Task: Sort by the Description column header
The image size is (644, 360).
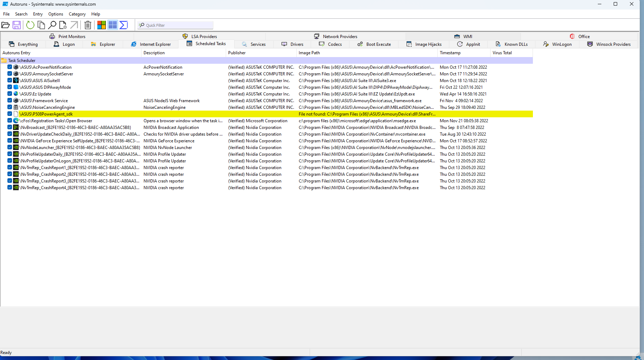Action: [x=183, y=53]
